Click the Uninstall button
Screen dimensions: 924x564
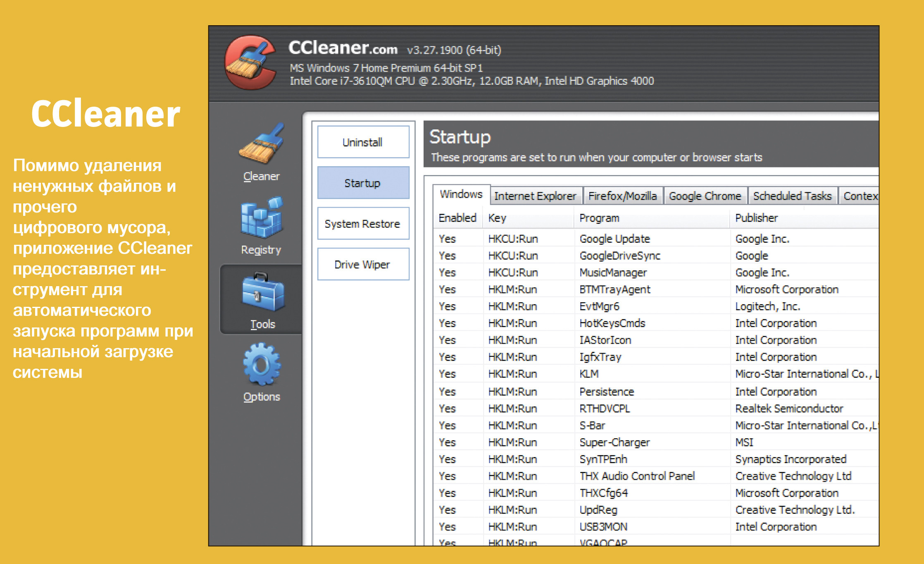(363, 142)
